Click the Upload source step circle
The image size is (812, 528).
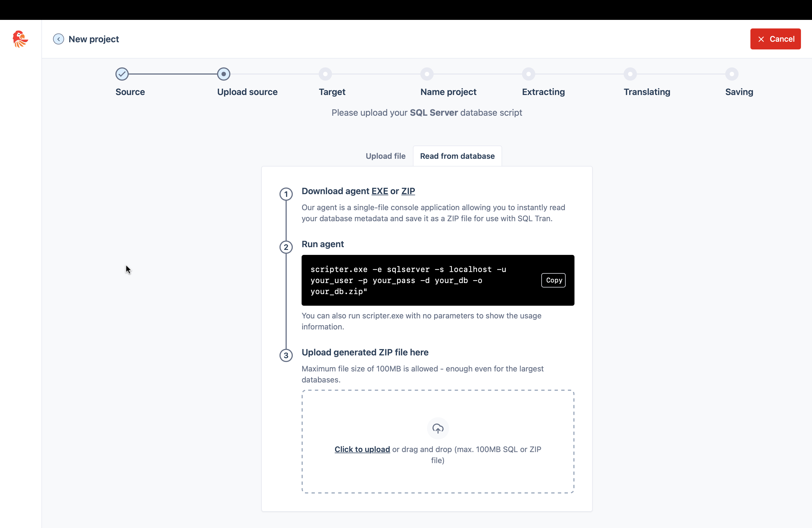coord(223,74)
